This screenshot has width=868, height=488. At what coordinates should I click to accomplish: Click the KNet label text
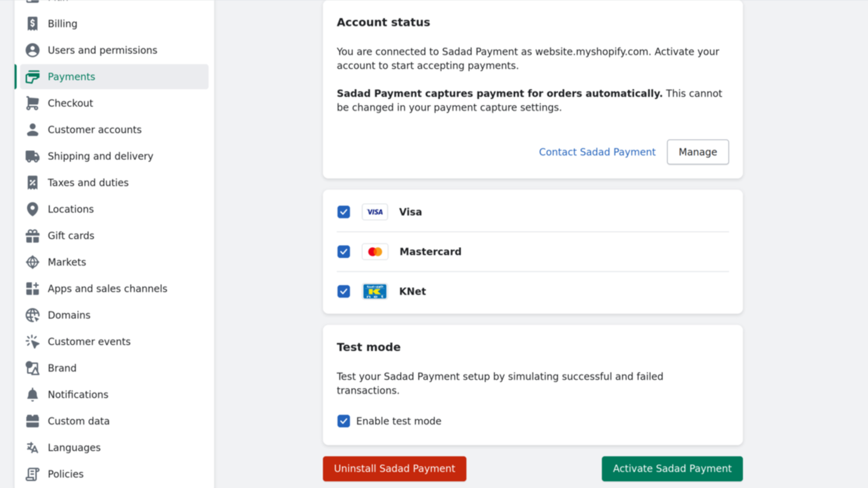412,291
